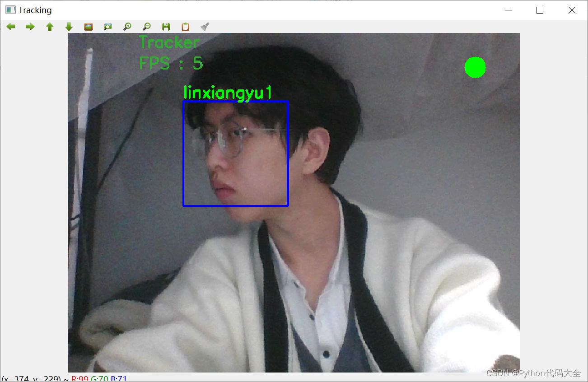Viewport: 588px width, 382px height.
Task: Pan the image down with down arrow
Action: pos(69,27)
